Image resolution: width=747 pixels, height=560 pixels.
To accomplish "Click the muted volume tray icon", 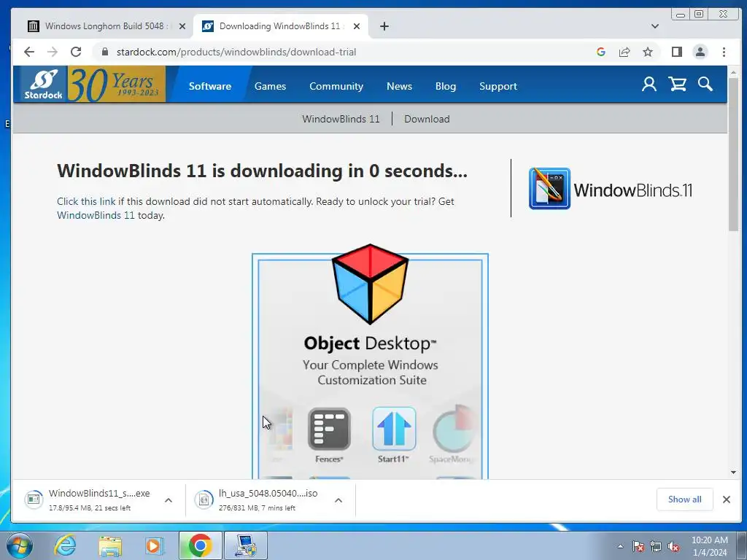I will coord(673,546).
